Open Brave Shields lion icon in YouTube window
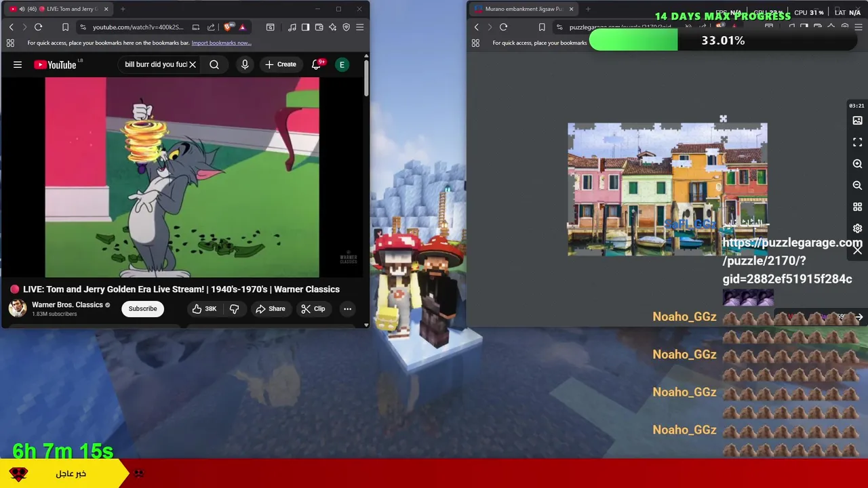The width and height of the screenshot is (868, 488). point(229,27)
